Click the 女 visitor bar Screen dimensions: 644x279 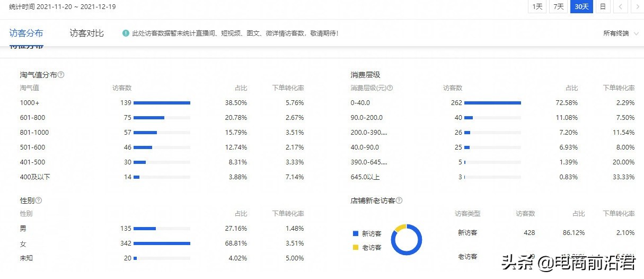[162, 243]
